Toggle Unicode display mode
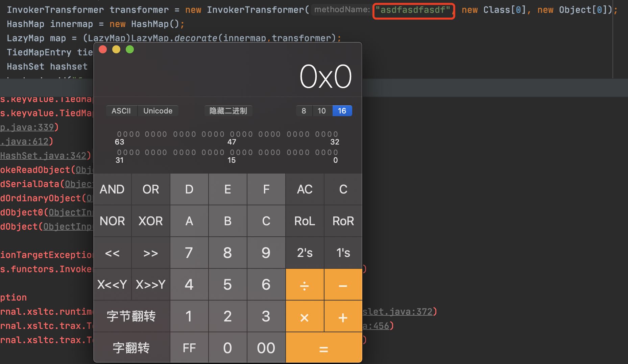 [158, 111]
